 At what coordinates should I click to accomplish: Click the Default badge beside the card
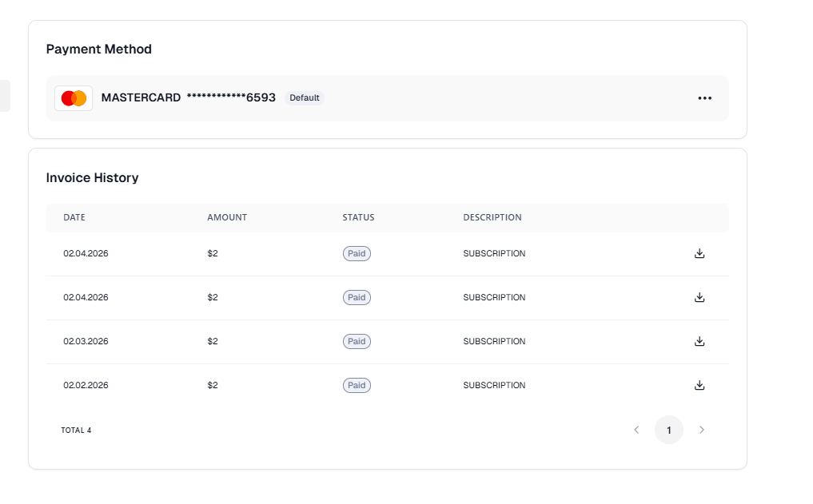[305, 98]
